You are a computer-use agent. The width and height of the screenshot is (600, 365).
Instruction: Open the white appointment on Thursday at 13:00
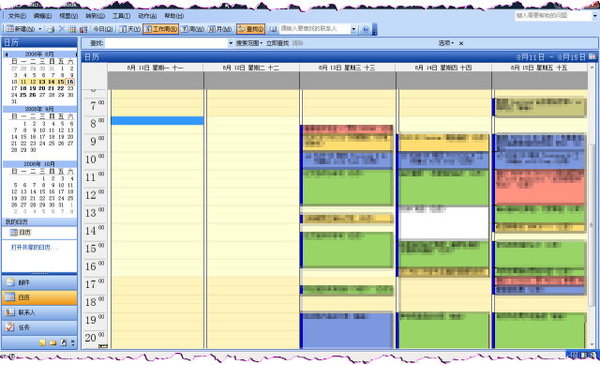(x=444, y=223)
